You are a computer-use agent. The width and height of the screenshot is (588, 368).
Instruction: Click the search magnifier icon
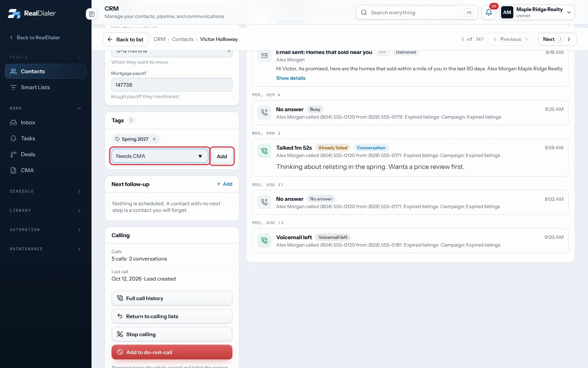point(364,13)
